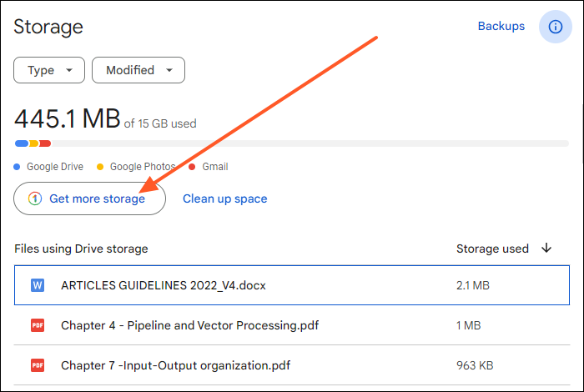584x392 pixels.
Task: Sort by Storage used column header
Action: point(492,249)
